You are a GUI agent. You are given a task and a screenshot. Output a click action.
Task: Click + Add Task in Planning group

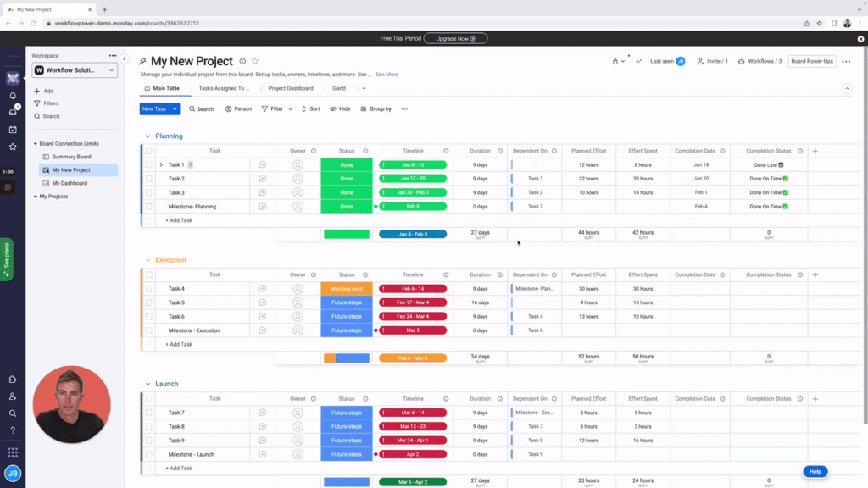coord(179,220)
